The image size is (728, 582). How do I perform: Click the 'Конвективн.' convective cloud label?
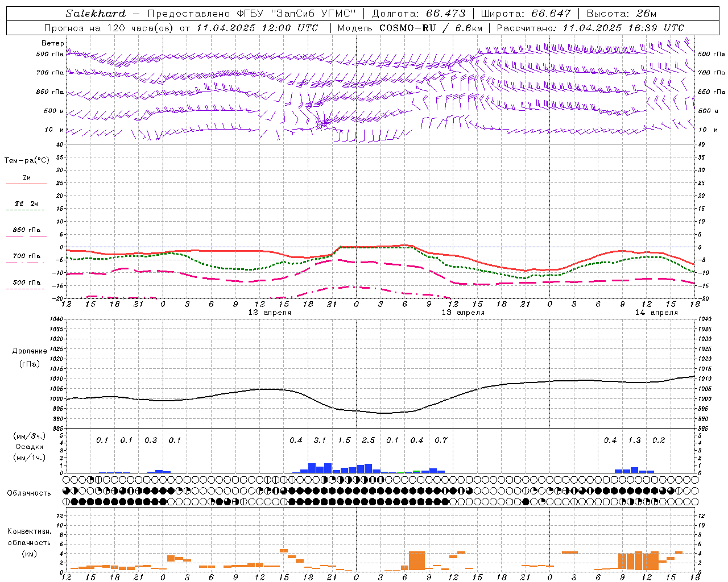click(x=30, y=531)
